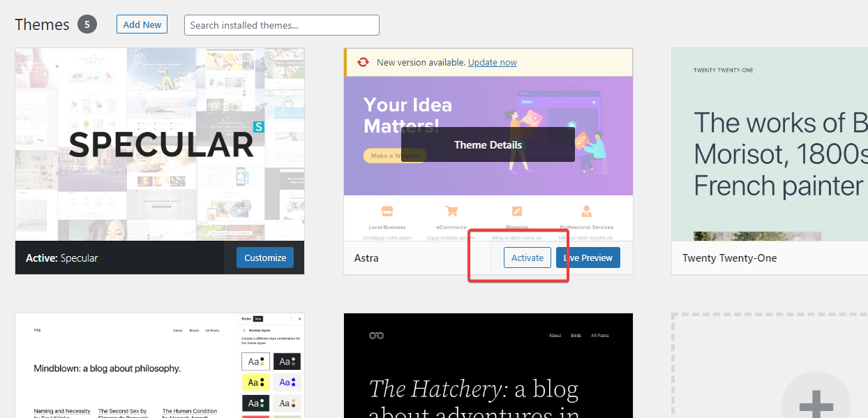The width and height of the screenshot is (868, 418).
Task: Click the Search installed themes field
Action: pos(282,25)
